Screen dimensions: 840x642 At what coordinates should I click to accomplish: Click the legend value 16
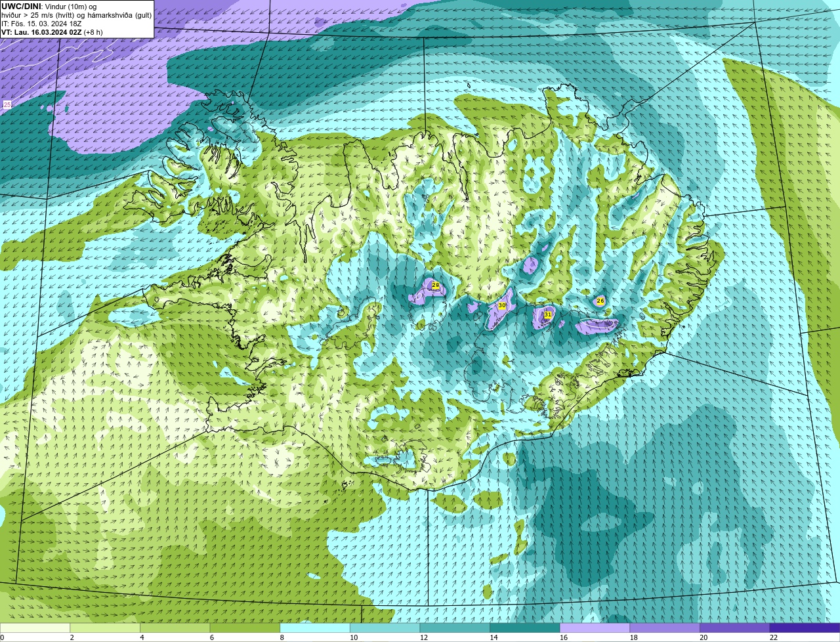click(564, 637)
